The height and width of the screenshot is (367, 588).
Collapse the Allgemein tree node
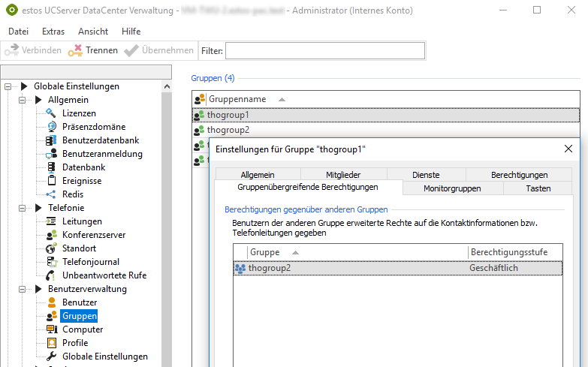click(23, 100)
